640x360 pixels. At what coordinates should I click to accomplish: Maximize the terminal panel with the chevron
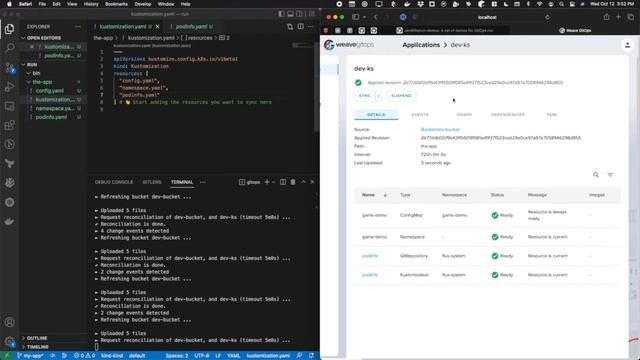[303, 182]
